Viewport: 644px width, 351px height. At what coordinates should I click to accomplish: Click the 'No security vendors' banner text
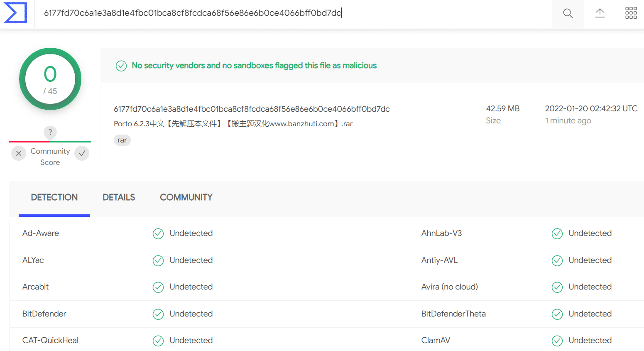click(254, 65)
